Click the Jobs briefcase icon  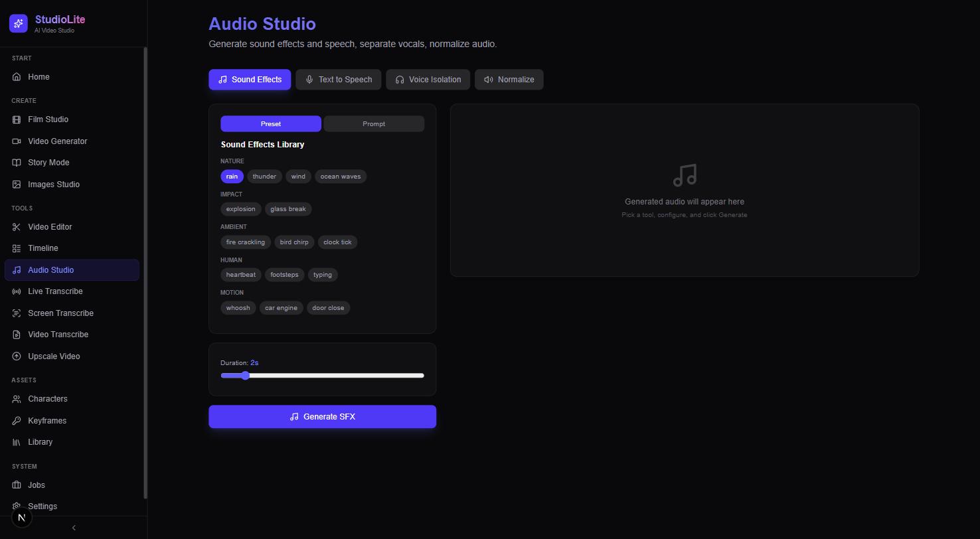17,485
